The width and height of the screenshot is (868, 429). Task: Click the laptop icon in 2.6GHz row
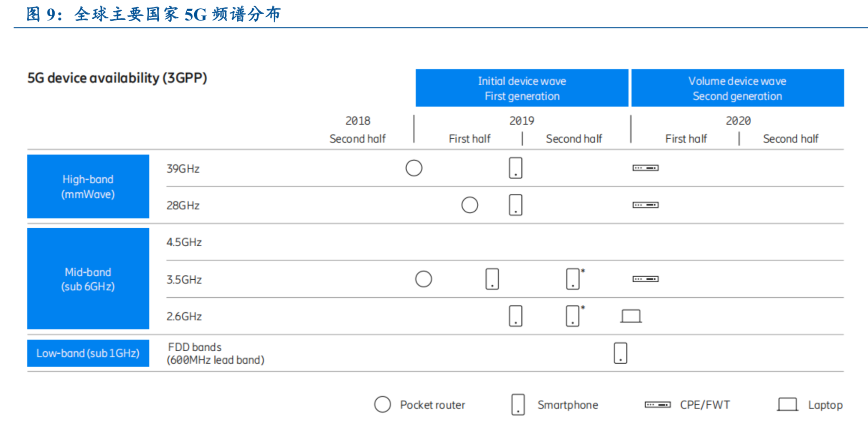(631, 316)
